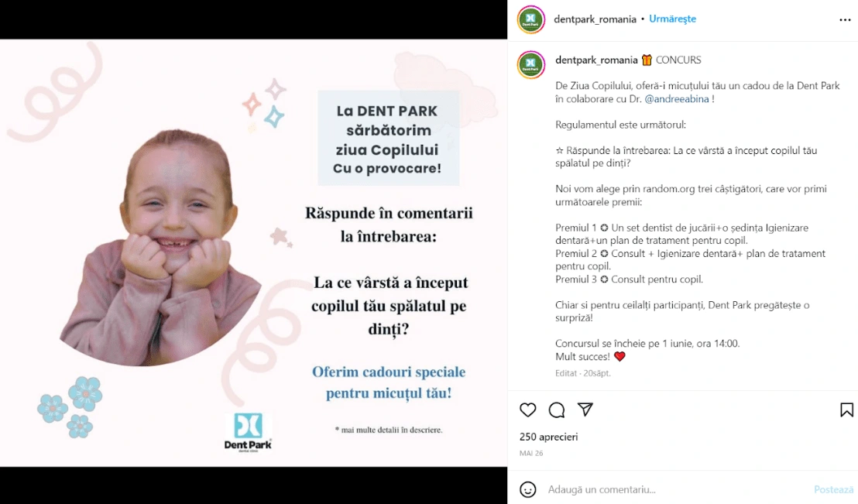858x504 pixels.
Task: Like the post with heart icon
Action: [527, 410]
